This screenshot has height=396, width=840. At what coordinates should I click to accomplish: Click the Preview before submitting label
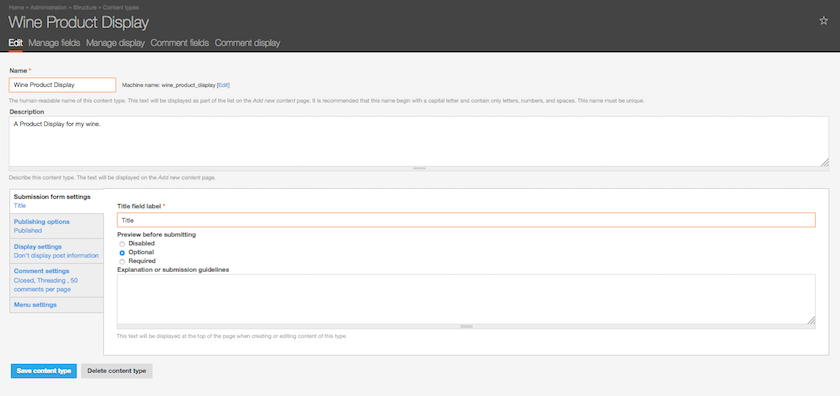[x=156, y=235]
